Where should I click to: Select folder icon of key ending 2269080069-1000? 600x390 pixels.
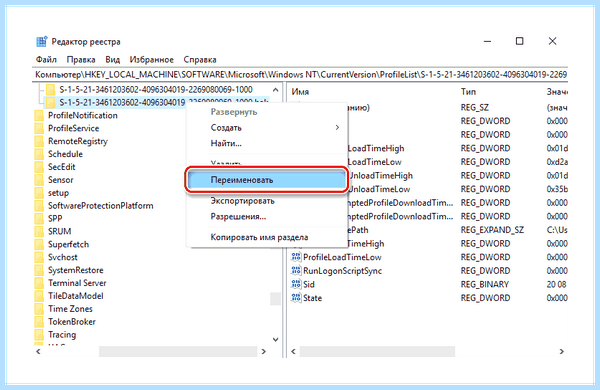pos(51,90)
